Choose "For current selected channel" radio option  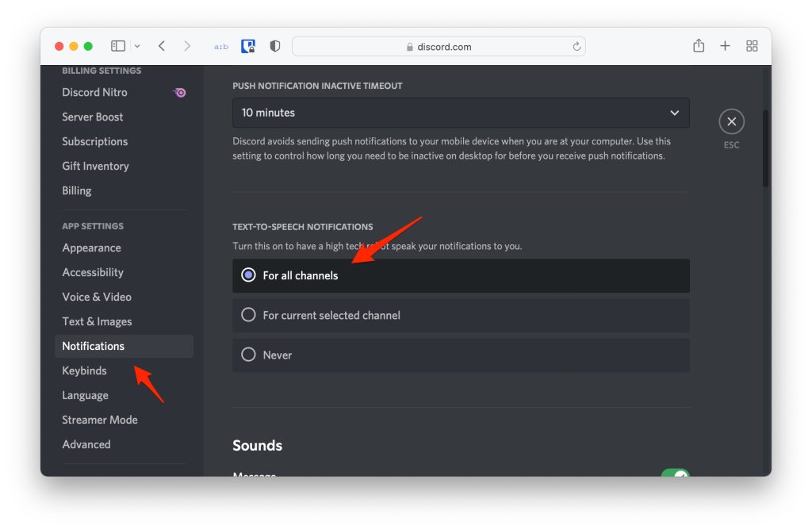pos(249,315)
